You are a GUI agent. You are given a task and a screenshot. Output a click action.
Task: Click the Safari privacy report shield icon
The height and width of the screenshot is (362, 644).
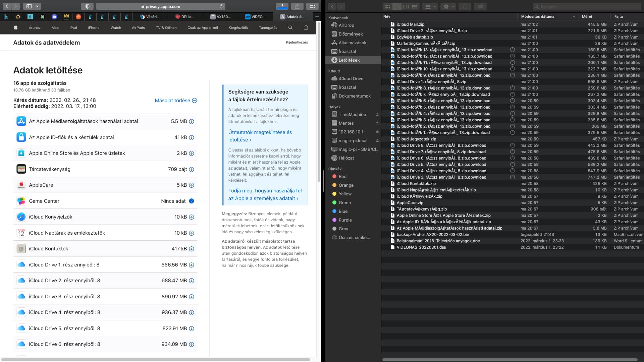pos(87,6)
